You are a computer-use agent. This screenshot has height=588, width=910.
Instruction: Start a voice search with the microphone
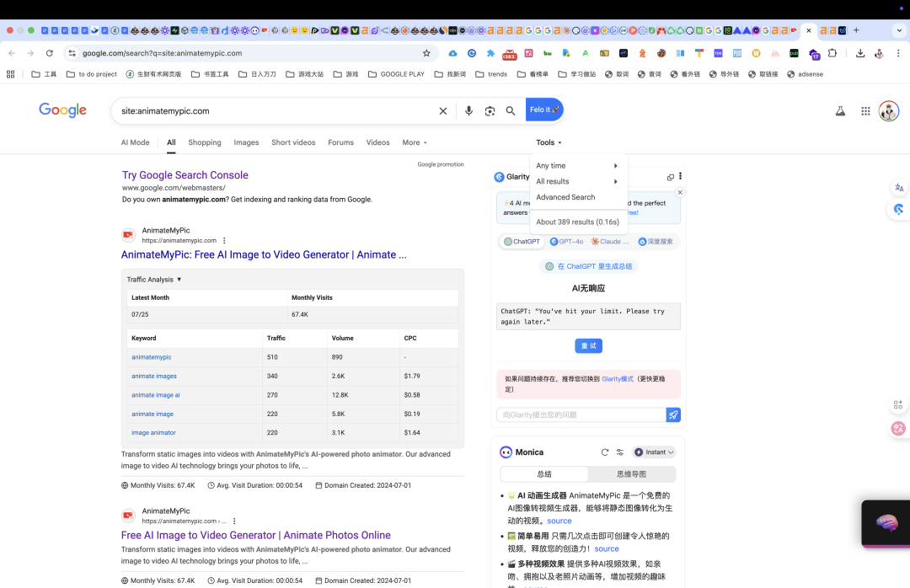[468, 111]
